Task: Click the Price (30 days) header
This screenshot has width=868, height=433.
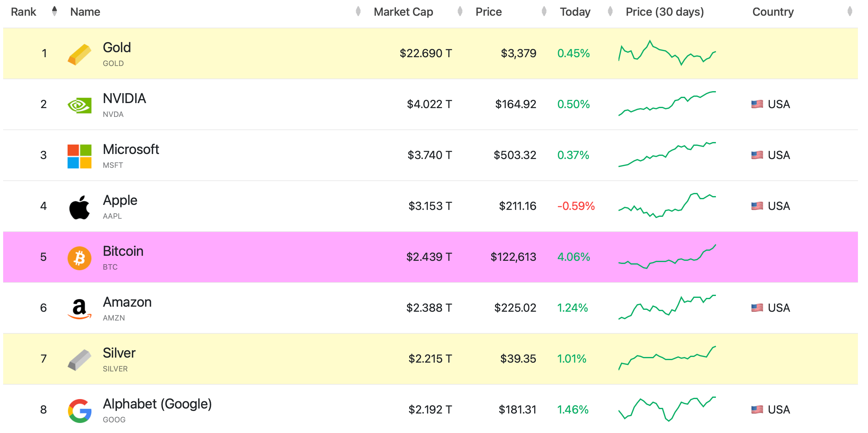Action: (x=664, y=12)
